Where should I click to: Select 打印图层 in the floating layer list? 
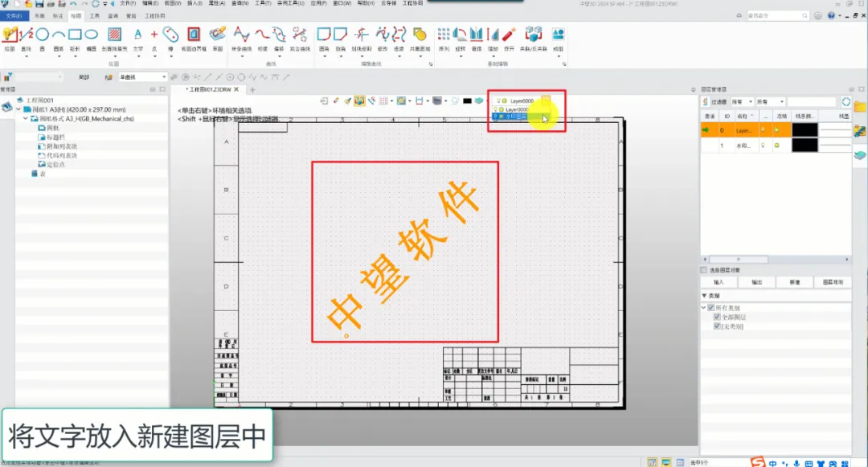514,115
